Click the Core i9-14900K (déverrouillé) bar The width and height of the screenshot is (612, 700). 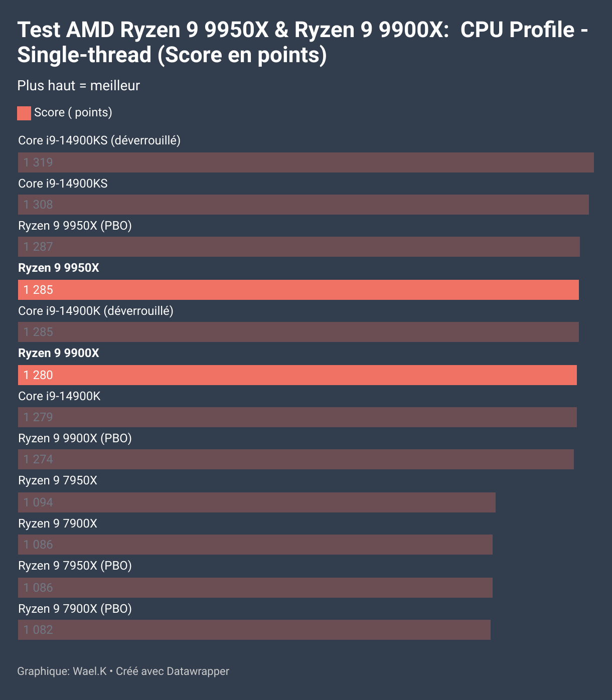pyautogui.click(x=298, y=332)
